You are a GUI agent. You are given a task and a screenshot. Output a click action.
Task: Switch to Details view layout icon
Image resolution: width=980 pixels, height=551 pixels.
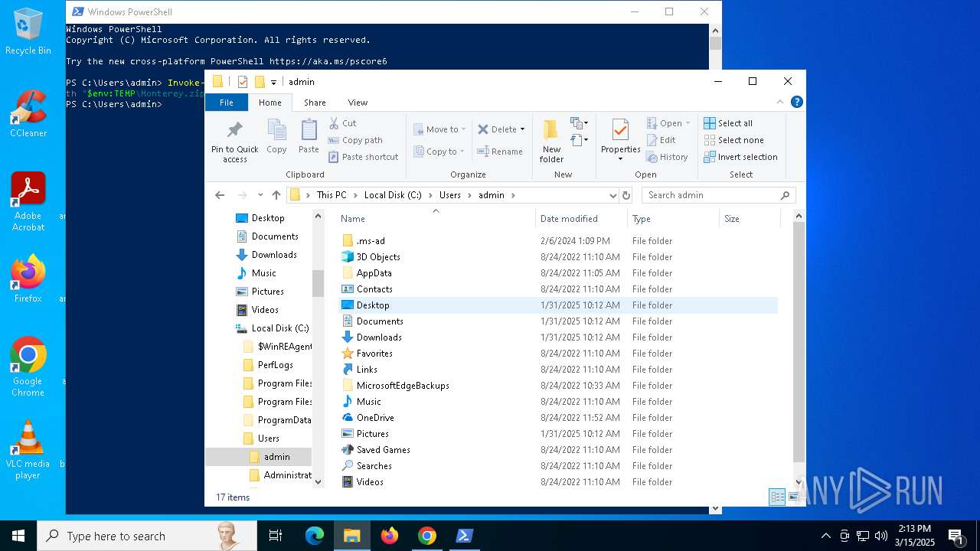(777, 497)
